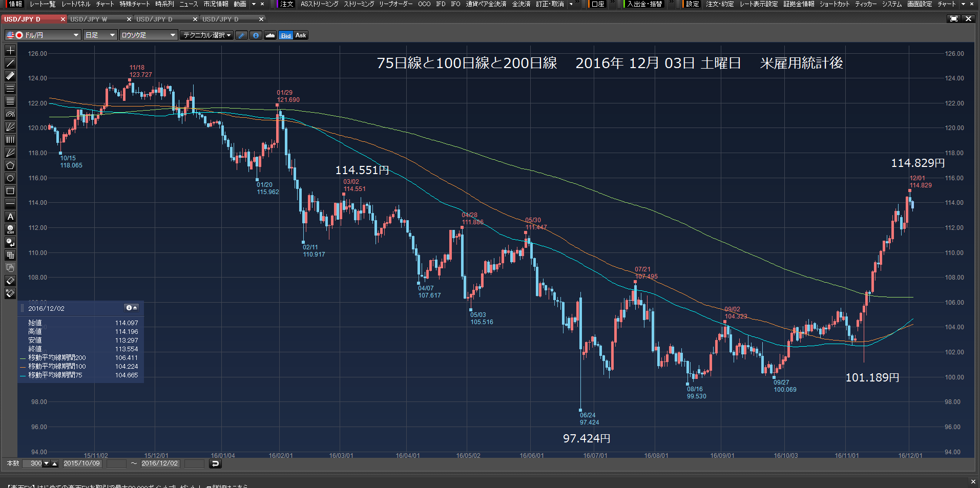Click the blue info icon in toolbar

point(256,35)
